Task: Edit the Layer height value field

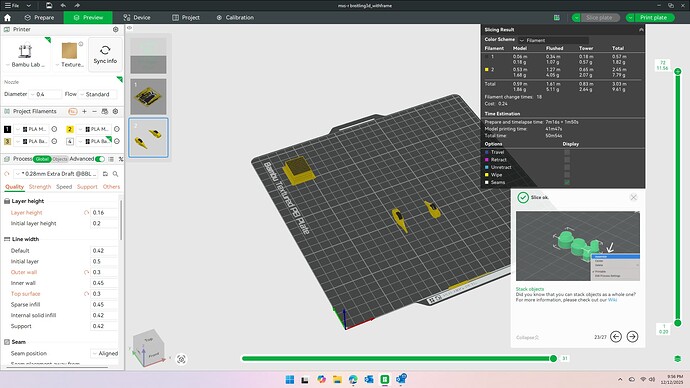Action: pyautogui.click(x=104, y=212)
